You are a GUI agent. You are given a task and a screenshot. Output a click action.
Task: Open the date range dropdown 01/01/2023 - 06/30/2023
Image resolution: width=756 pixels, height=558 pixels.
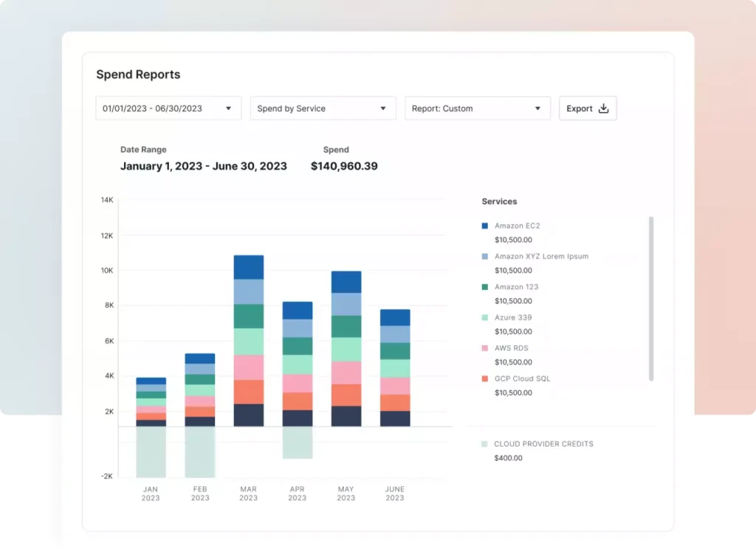(168, 108)
